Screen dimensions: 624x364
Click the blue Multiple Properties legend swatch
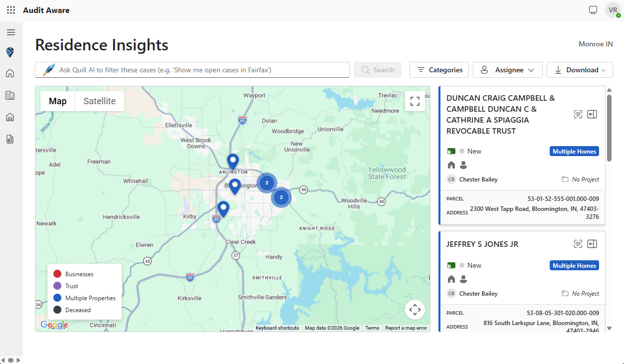point(57,298)
